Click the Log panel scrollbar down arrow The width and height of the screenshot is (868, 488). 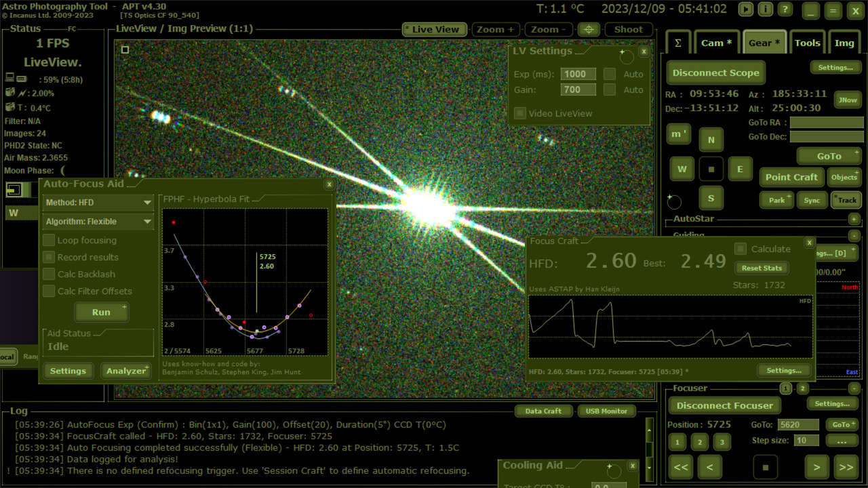(650, 467)
